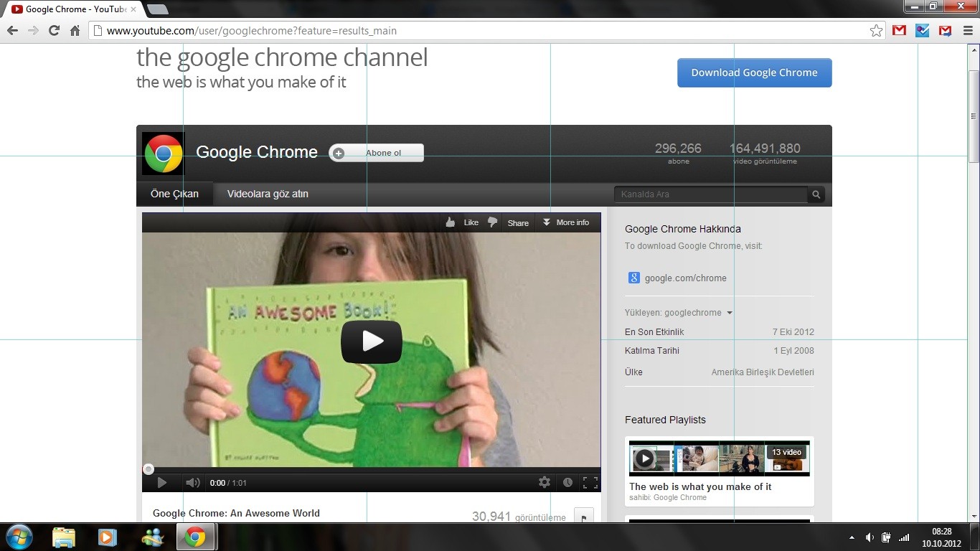Open The web is what you make of it playlist
The height and width of the screenshot is (551, 980).
pos(700,486)
